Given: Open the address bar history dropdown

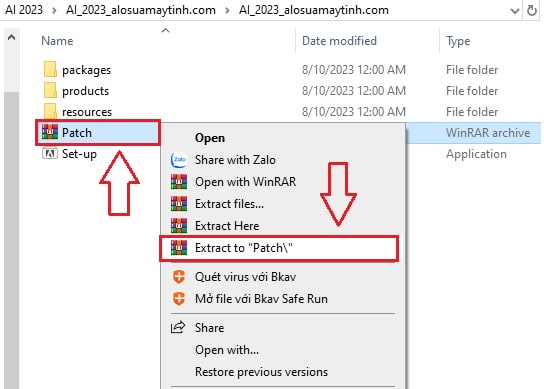Looking at the screenshot, I should (x=515, y=11).
